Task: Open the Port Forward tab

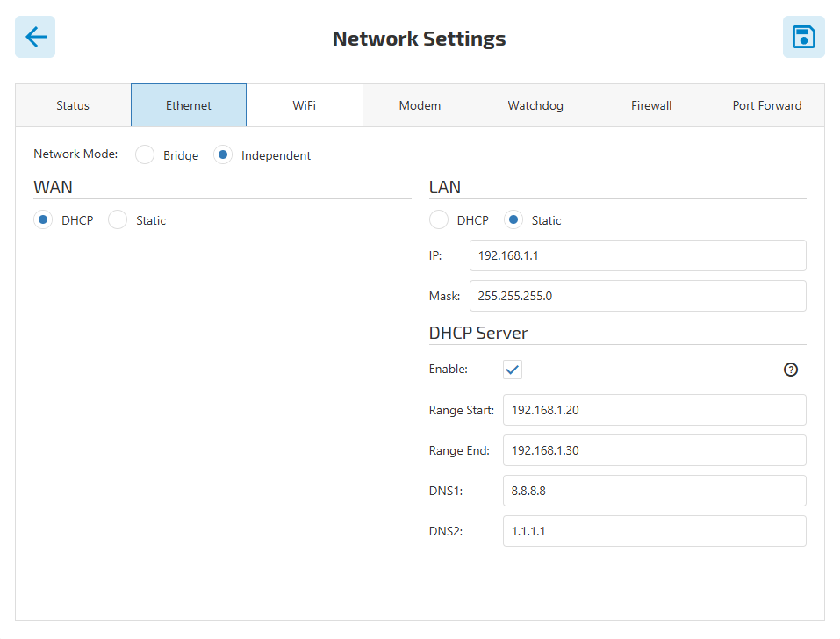Action: coord(767,105)
